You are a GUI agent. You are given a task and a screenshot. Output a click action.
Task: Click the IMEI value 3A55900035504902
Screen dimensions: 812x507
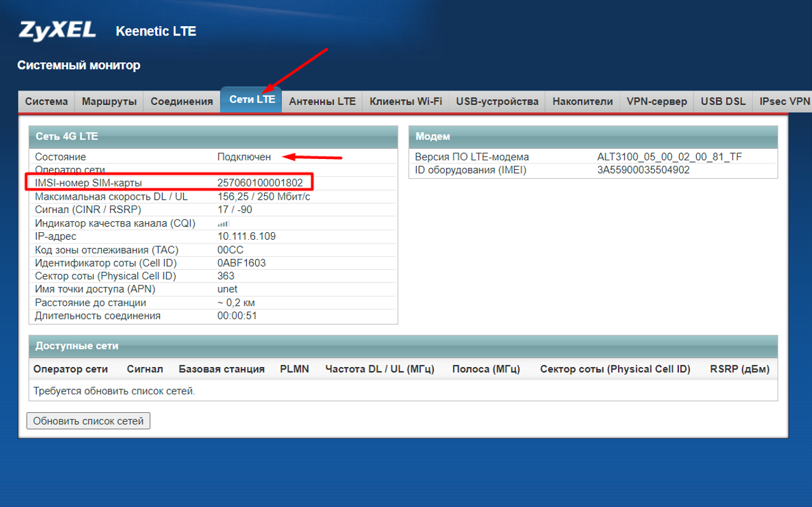[643, 170]
